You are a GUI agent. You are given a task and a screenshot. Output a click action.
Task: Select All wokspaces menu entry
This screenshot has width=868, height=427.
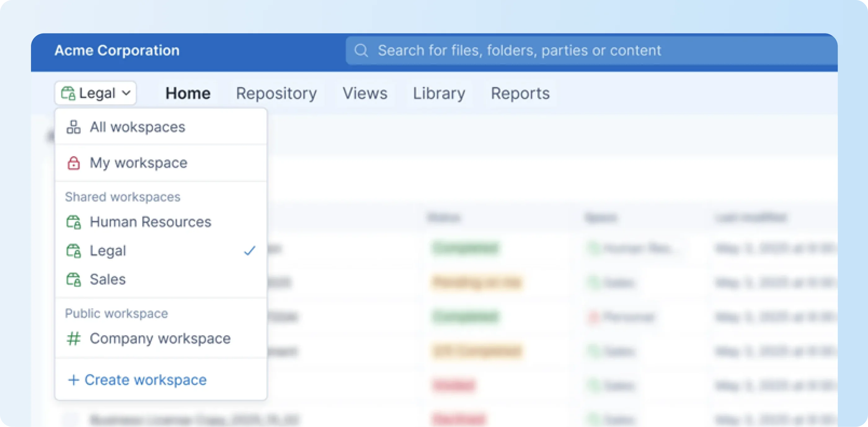[161, 127]
